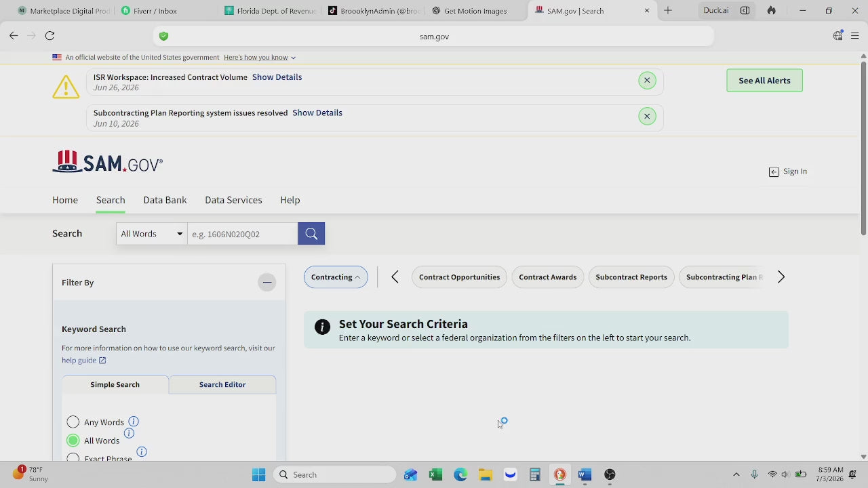Screen dimensions: 868x488
Task: Click the blue magnifier search button
Action: point(311,234)
